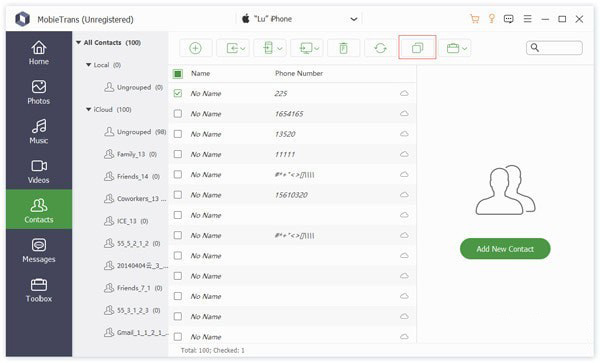Click the add contact plus icon
Image resolution: width=600 pixels, height=363 pixels.
(196, 48)
